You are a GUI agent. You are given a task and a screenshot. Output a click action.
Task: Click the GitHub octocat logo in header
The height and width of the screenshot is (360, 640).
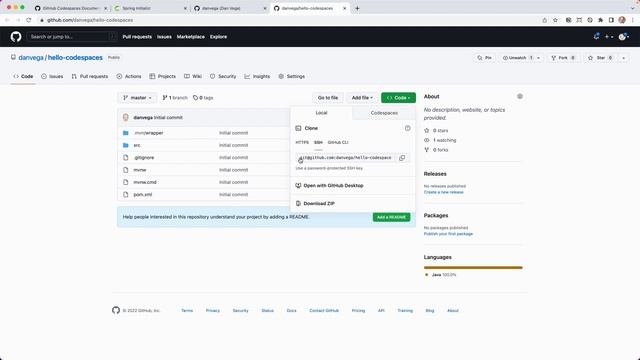tap(16, 37)
